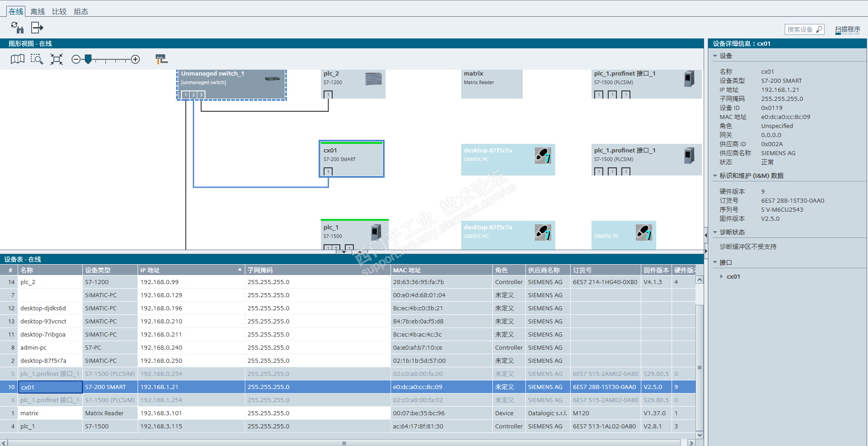Click the S7-1500 device image on plc_1
This screenshot has width=868, height=446.
coord(376,232)
